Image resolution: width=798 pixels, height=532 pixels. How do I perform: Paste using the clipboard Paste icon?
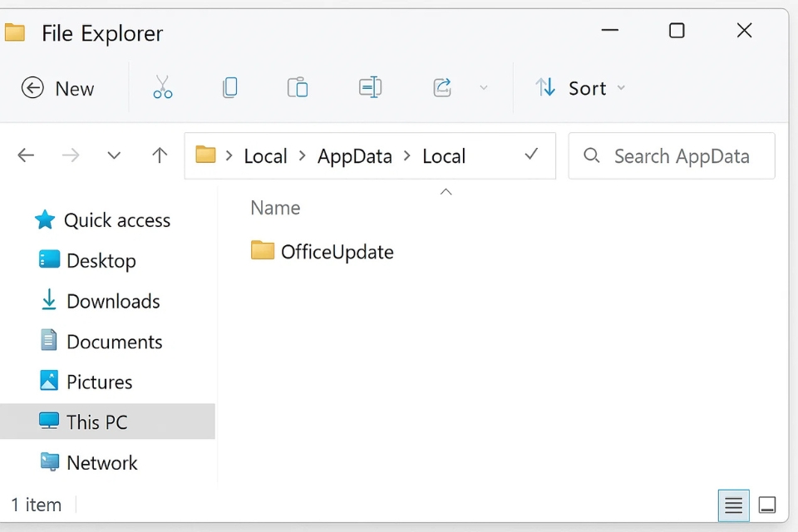pos(298,87)
